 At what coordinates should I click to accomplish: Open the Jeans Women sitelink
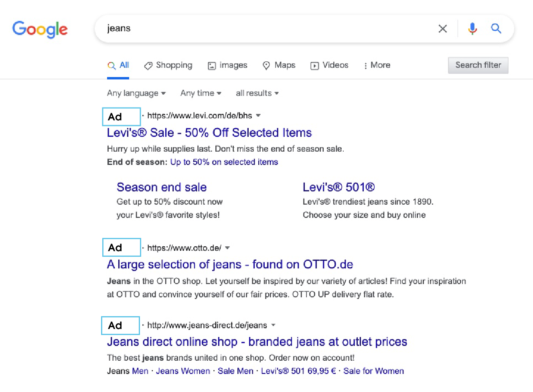[183, 371]
